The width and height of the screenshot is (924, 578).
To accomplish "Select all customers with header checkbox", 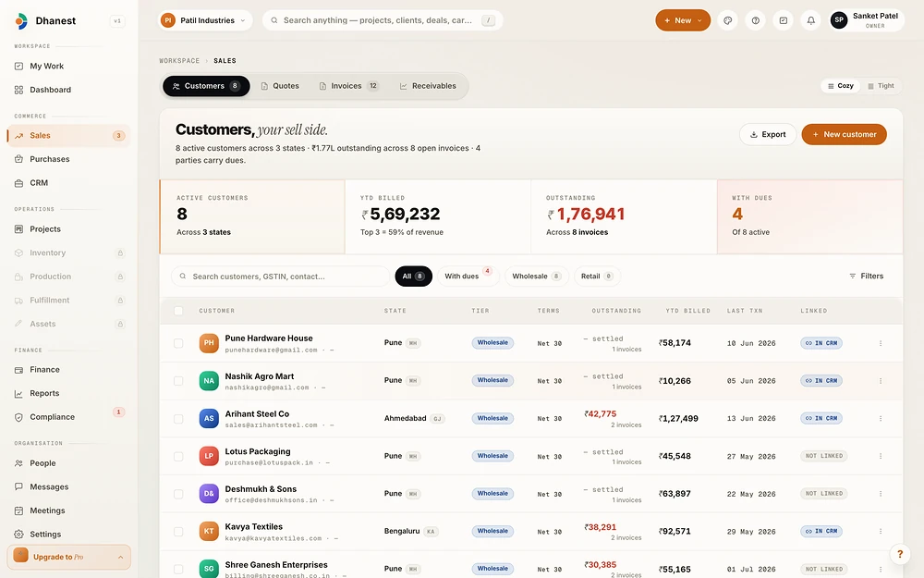I will click(178, 311).
